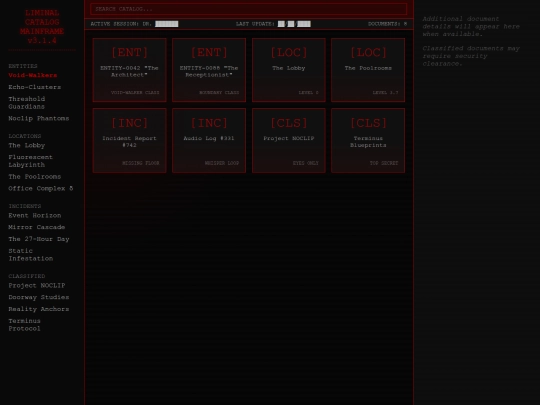Open Project NOCLIP classified card
The width and height of the screenshot is (540, 405).
pyautogui.click(x=289, y=141)
